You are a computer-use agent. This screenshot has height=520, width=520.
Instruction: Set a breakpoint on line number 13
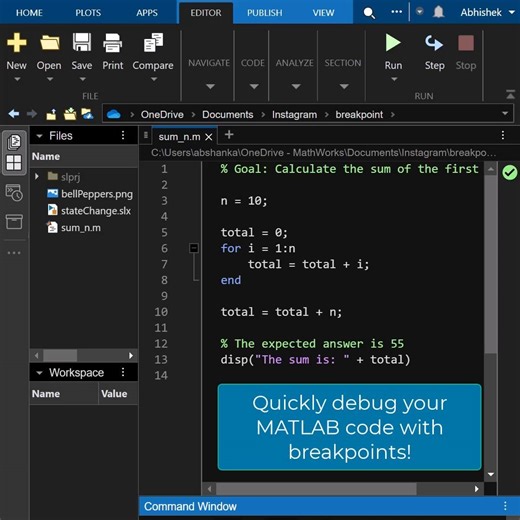tap(161, 360)
